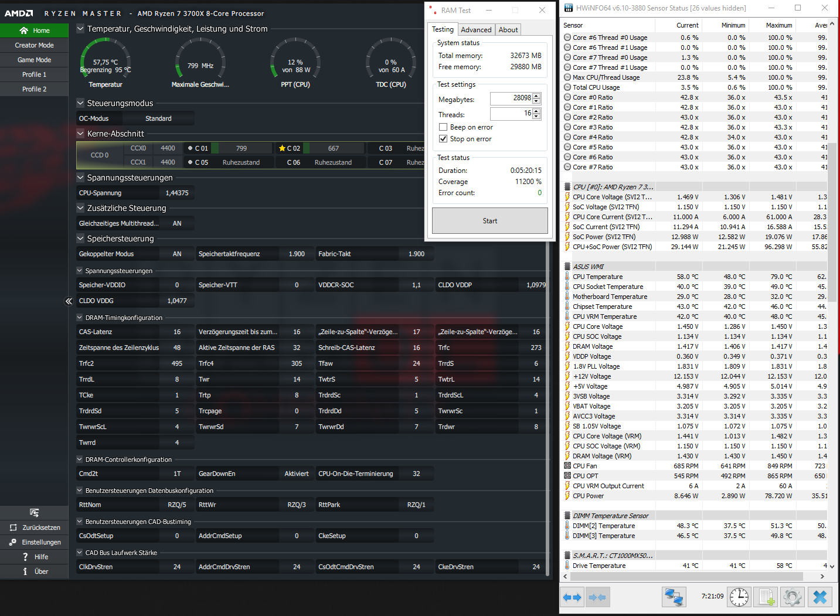The width and height of the screenshot is (840, 616).
Task: Click the CPU Power lightning icon
Action: pyautogui.click(x=567, y=496)
